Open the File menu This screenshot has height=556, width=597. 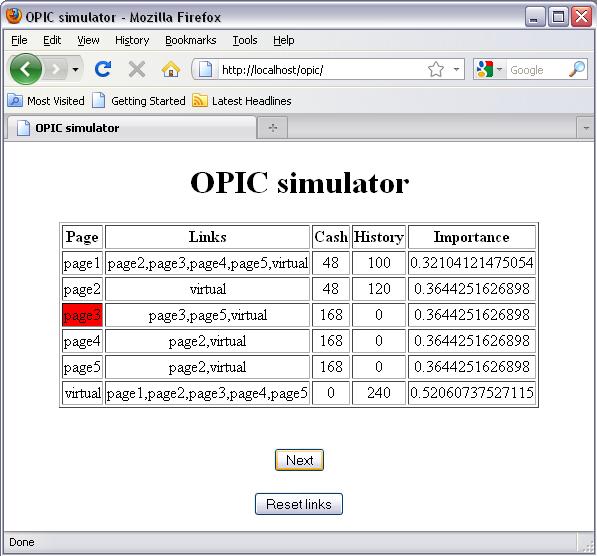pyautogui.click(x=19, y=40)
